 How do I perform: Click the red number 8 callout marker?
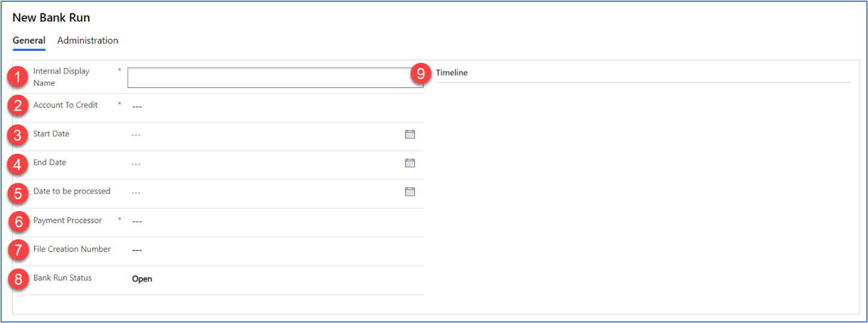[x=19, y=279]
